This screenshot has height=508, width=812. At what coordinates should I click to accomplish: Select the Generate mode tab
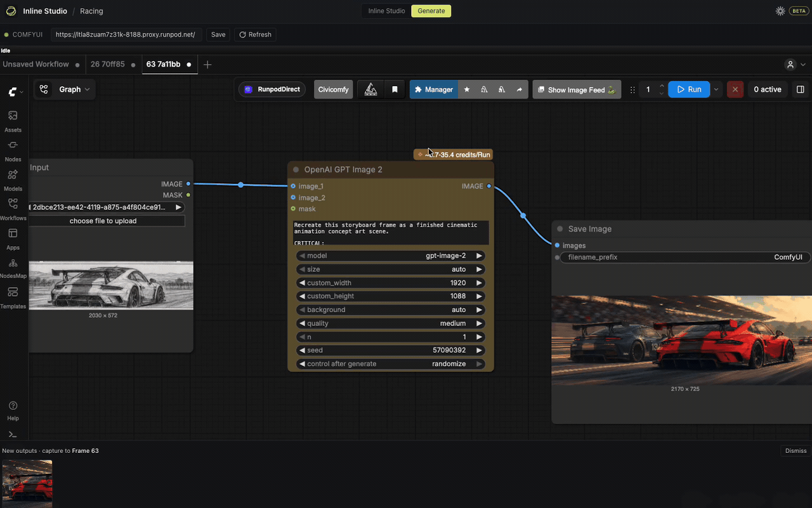tap(431, 11)
